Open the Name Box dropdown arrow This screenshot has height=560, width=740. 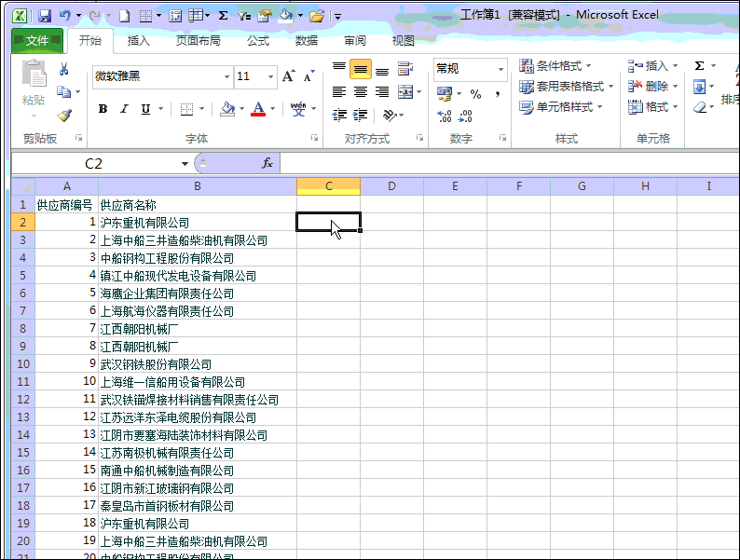(185, 164)
